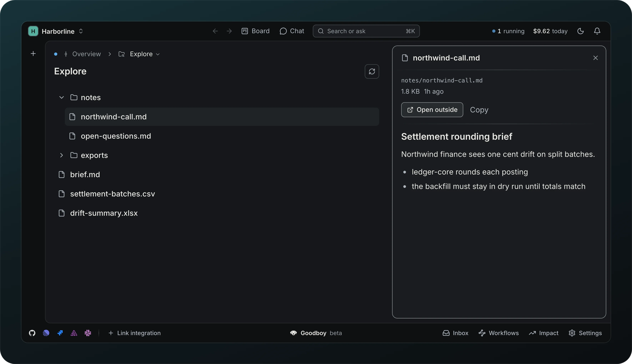Open the Harborline workspace switcher

tap(56, 31)
